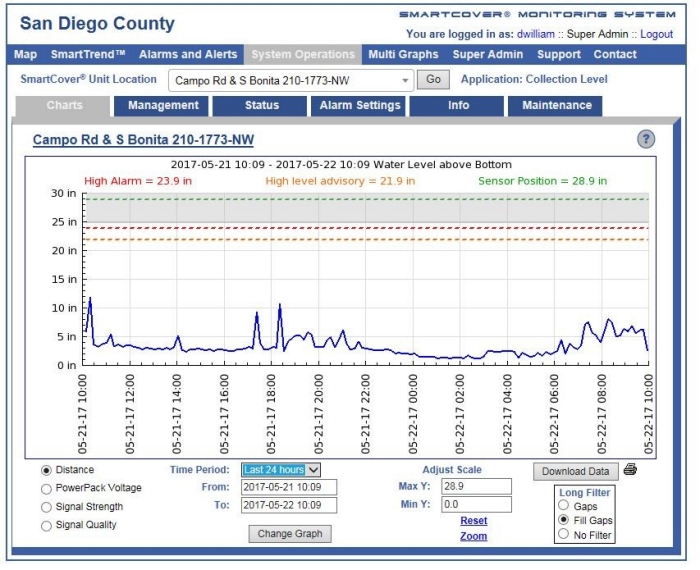This screenshot has height=570, width=700.
Task: Open the Alarms and Alerts menu
Action: coord(188,54)
